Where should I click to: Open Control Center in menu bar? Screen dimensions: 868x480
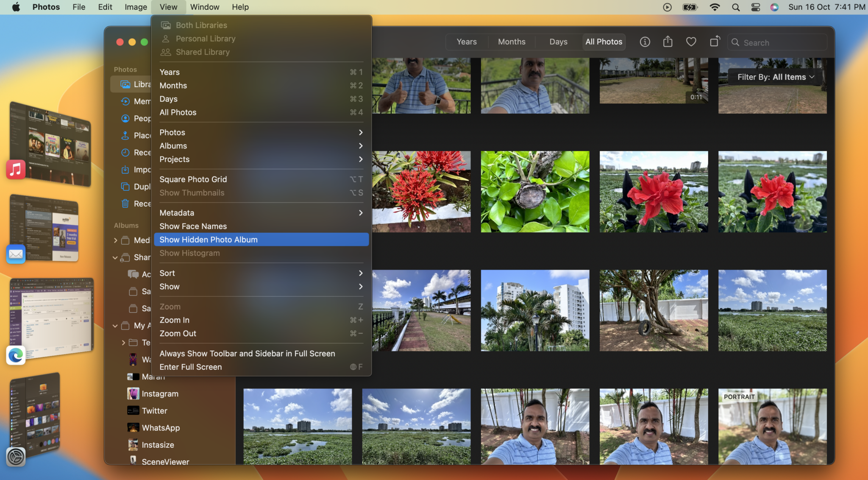(x=755, y=7)
